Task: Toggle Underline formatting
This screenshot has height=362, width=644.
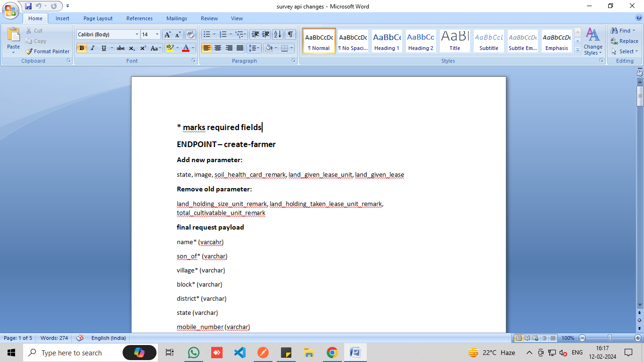Action: pos(104,48)
